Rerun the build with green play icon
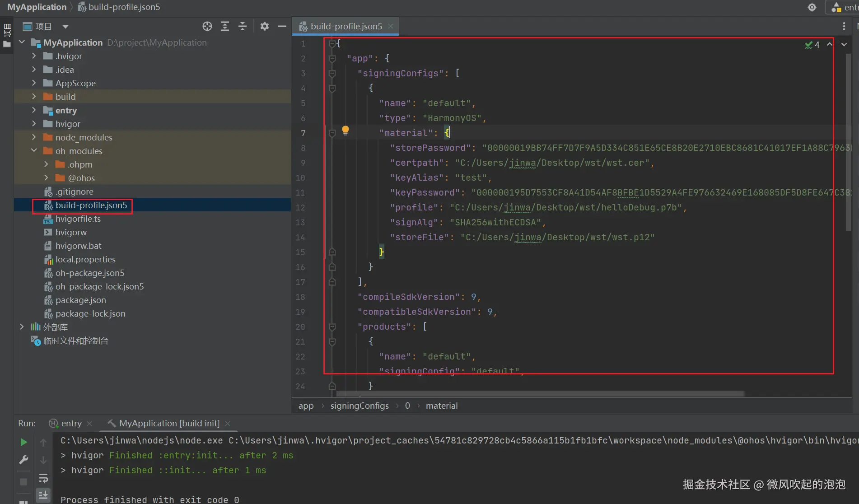This screenshot has width=859, height=504. (x=24, y=443)
